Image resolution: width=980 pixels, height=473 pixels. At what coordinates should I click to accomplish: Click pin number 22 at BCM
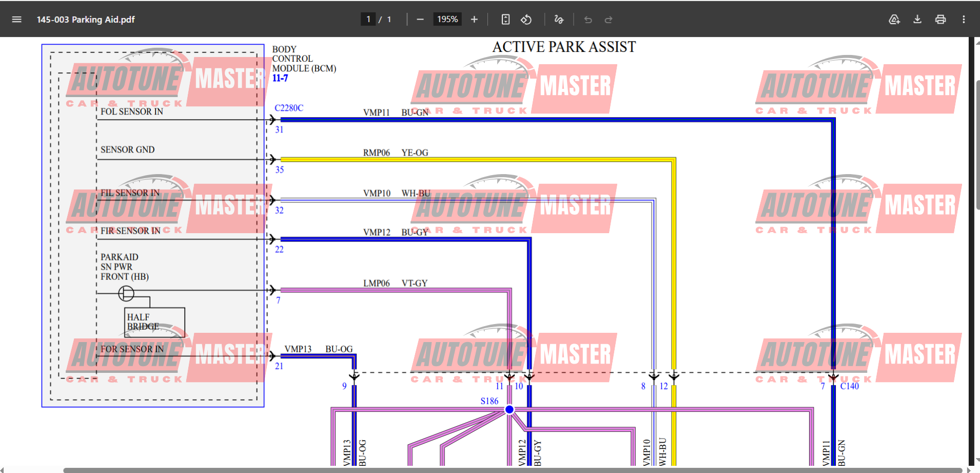click(279, 249)
